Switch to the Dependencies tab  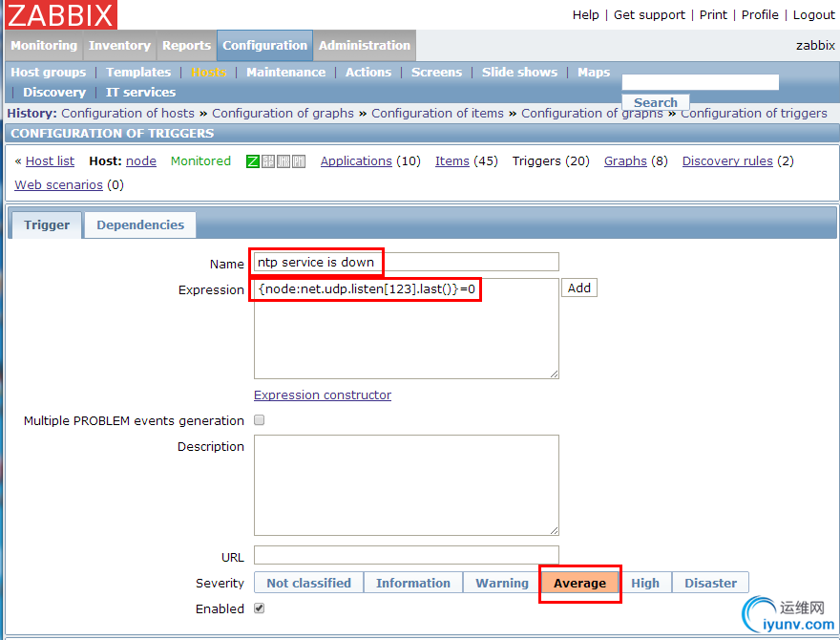tap(140, 224)
